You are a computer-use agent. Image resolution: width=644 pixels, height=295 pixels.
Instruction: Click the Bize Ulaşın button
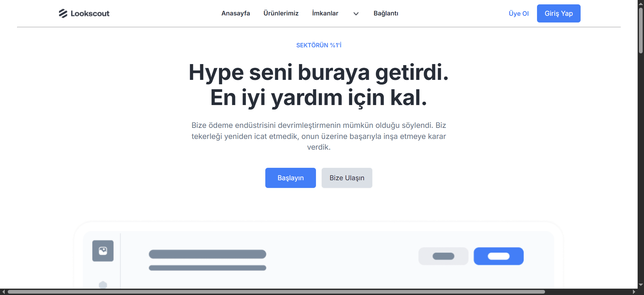(x=347, y=178)
